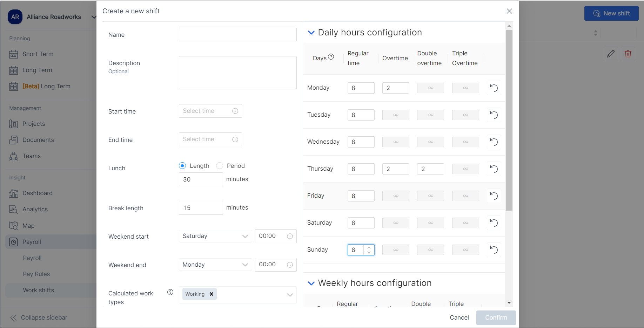
Task: Click the Name input field
Action: point(237,34)
